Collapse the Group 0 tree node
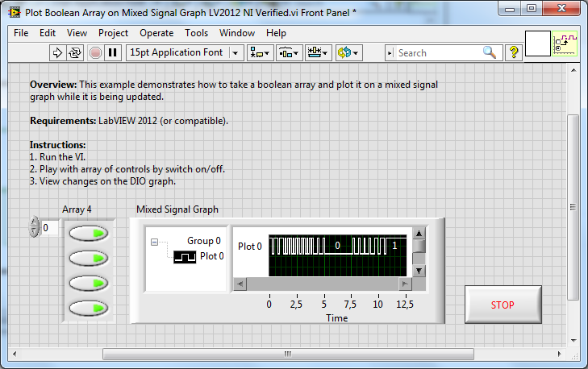The image size is (588, 369). pos(154,241)
